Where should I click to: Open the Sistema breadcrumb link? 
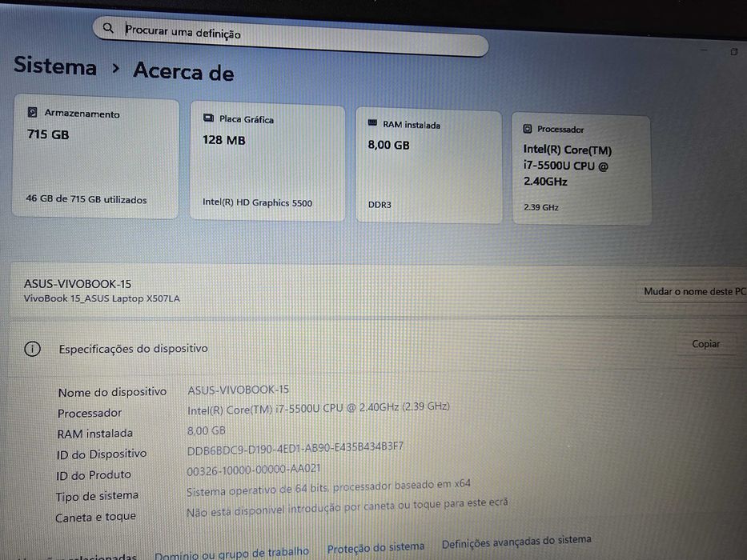coord(55,66)
